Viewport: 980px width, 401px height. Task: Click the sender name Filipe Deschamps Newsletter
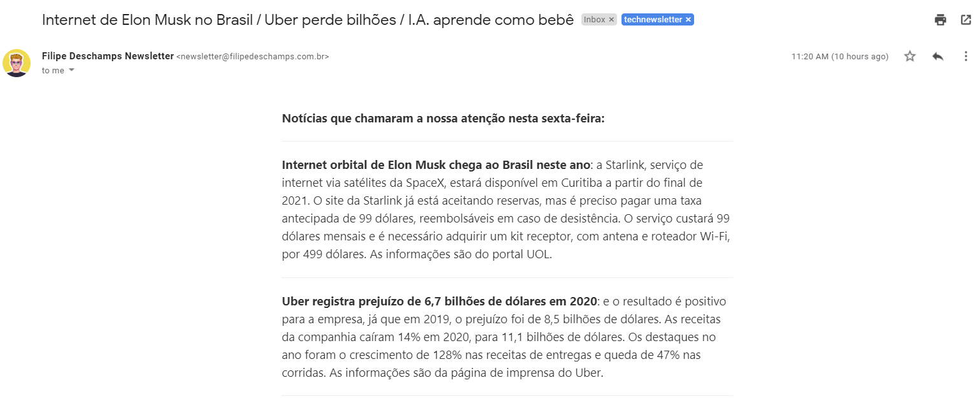[108, 56]
